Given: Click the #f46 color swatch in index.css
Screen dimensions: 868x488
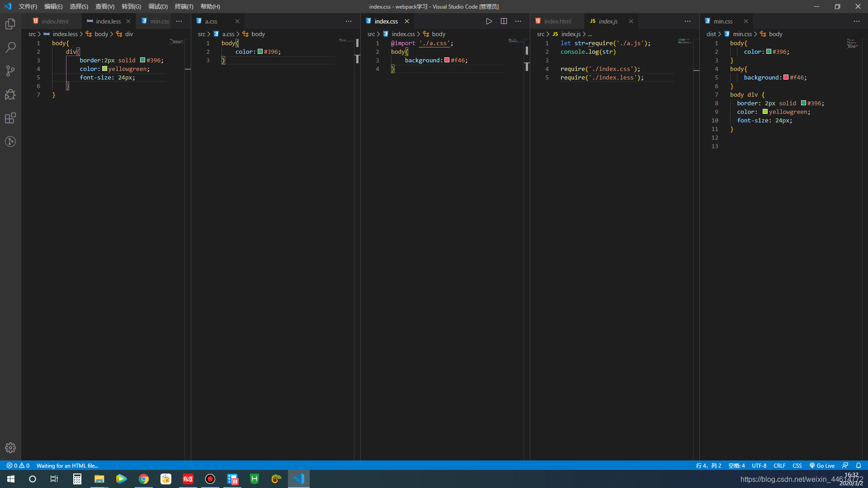Looking at the screenshot, I should click(447, 60).
